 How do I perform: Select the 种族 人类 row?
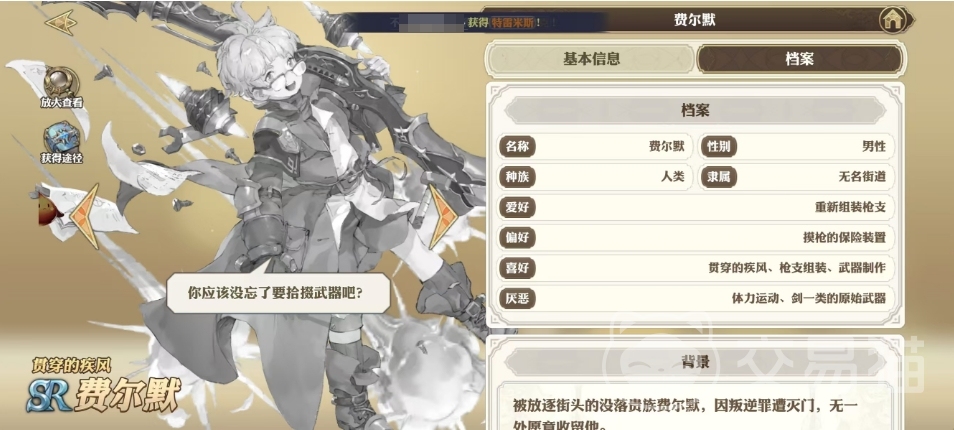(x=595, y=177)
